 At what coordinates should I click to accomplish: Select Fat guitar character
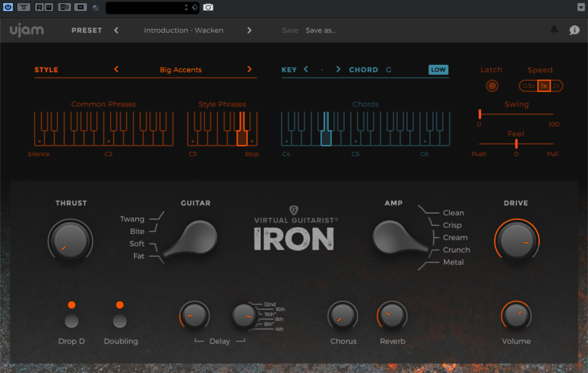(x=139, y=256)
